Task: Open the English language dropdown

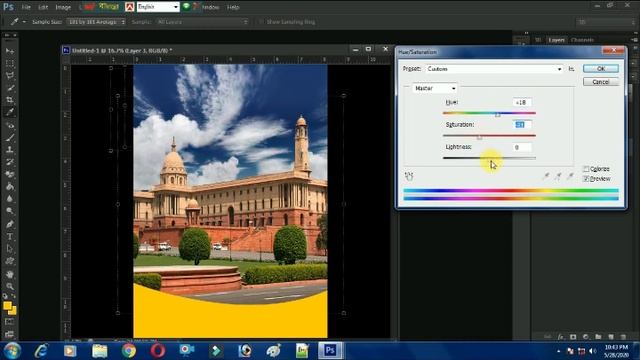Action: tap(158, 7)
